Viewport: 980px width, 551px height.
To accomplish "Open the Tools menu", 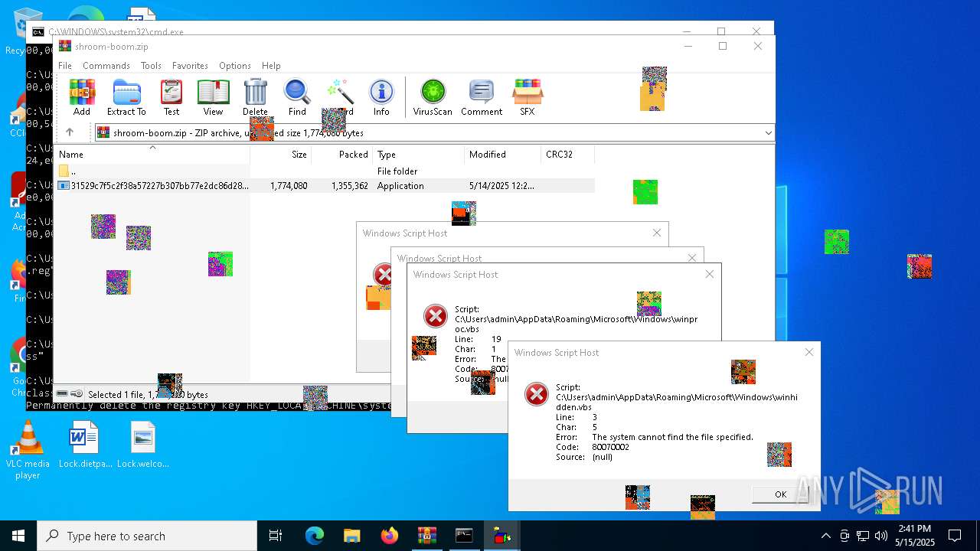I will 151,66.
